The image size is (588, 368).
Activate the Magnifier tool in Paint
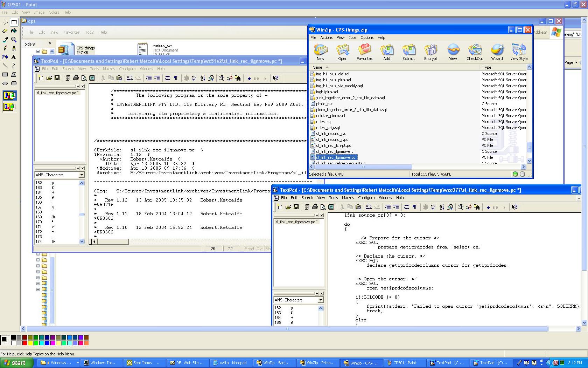pyautogui.click(x=14, y=40)
